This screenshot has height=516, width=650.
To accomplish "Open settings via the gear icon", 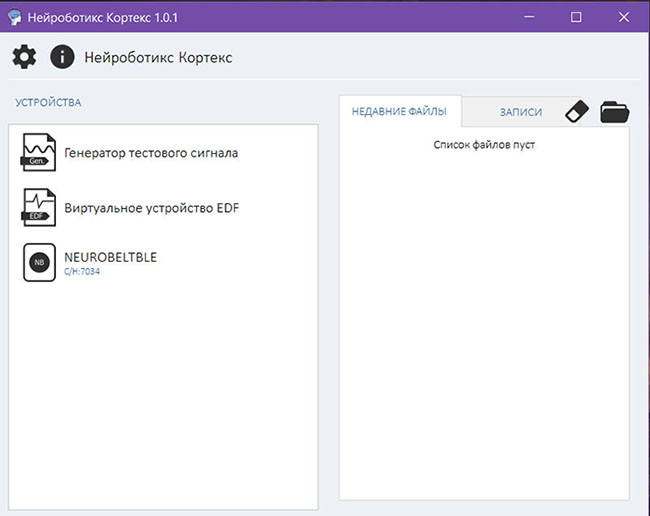I will click(23, 57).
